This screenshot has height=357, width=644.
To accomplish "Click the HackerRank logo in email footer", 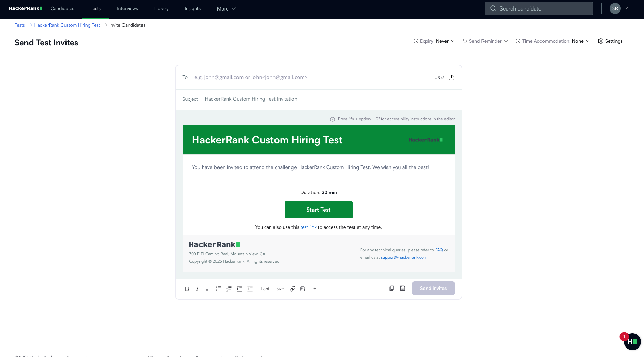I will tap(214, 244).
